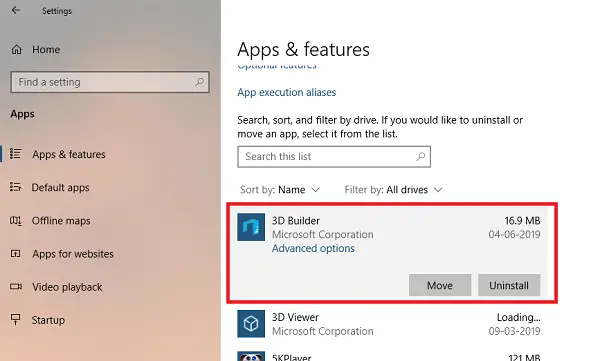Open the App execution aliases link
Viewport: 600px width, 361px height.
(x=287, y=92)
